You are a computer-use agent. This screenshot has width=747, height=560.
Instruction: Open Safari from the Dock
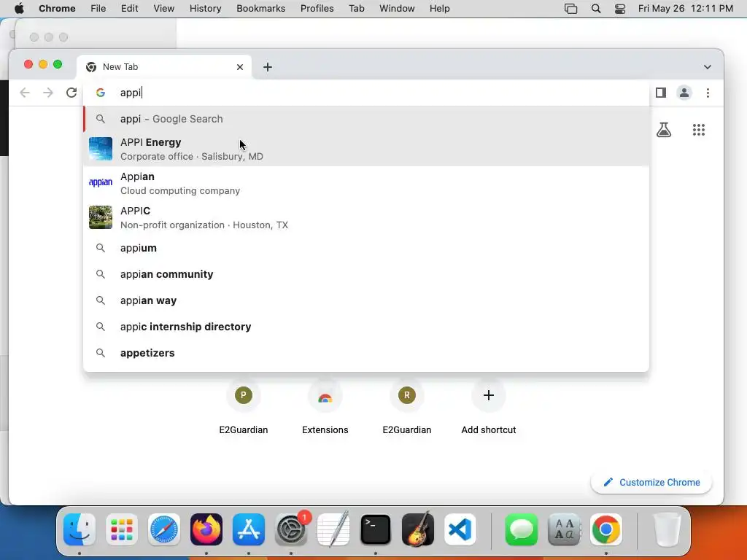pos(164,529)
